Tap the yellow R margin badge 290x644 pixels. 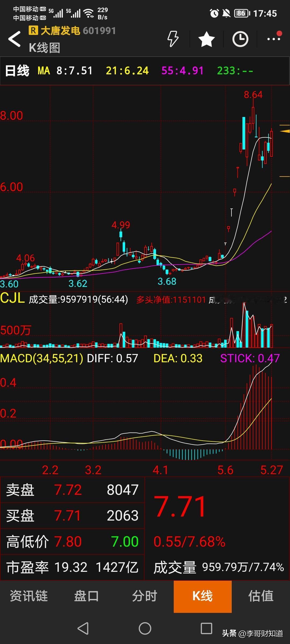coord(33,30)
